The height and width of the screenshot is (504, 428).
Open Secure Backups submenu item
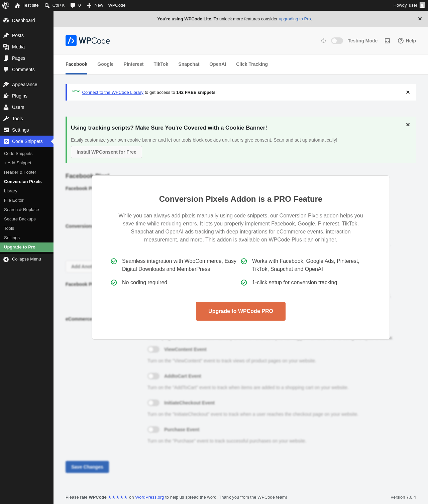click(27, 219)
